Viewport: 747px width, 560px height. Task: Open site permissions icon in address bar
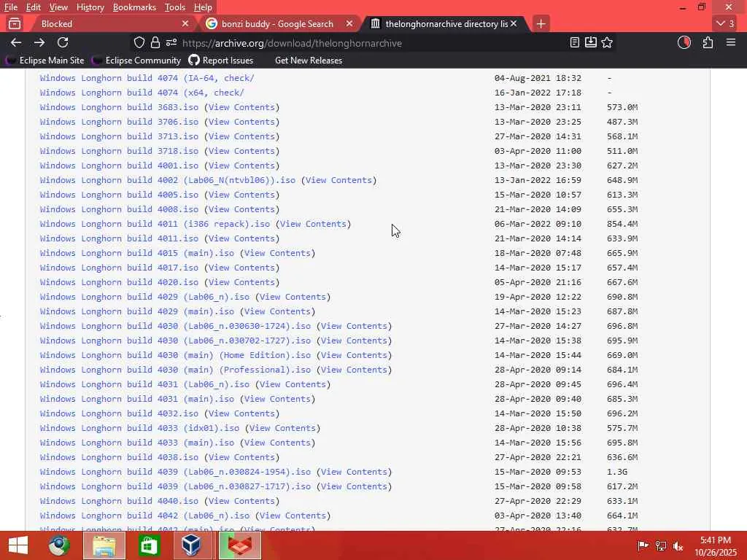(x=171, y=43)
